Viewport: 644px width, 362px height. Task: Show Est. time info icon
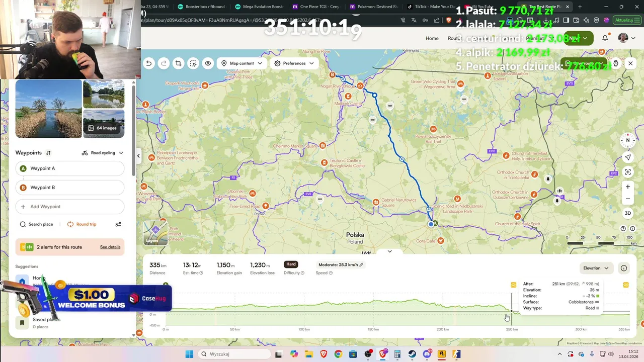[x=201, y=273]
